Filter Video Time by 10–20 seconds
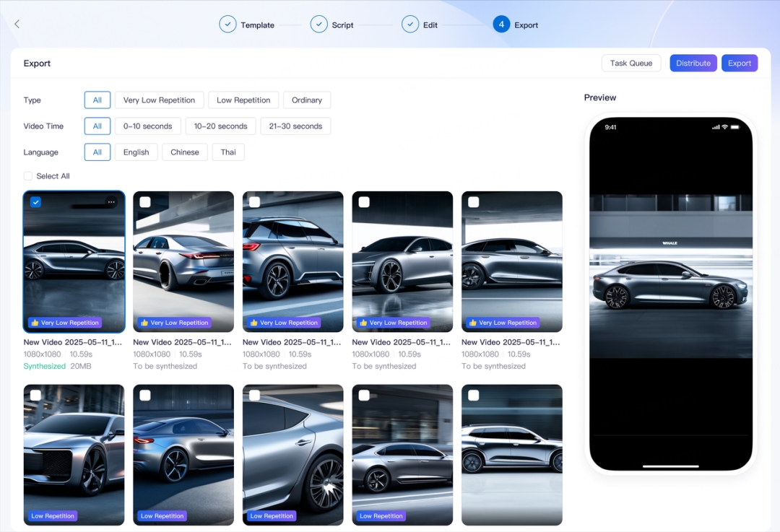 pyautogui.click(x=221, y=126)
